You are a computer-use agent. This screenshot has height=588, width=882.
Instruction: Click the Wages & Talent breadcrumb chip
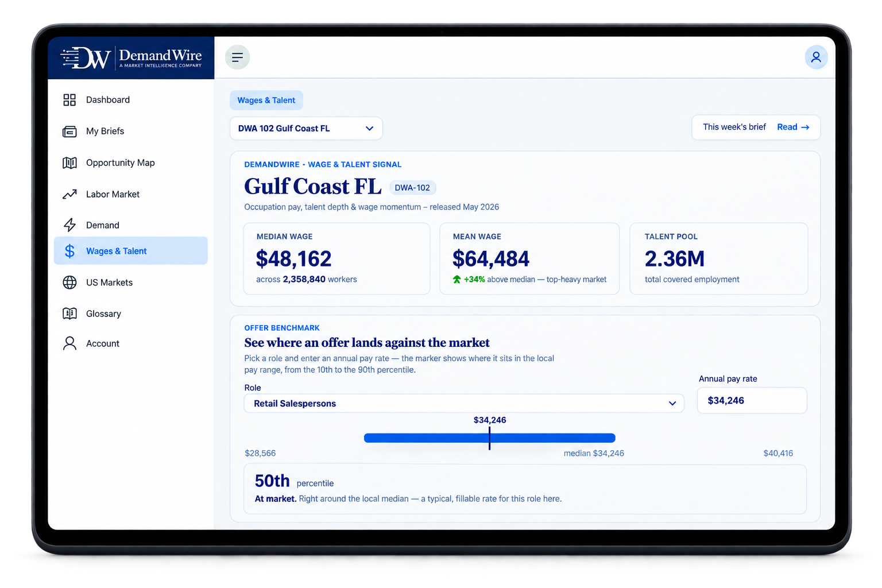click(x=266, y=100)
